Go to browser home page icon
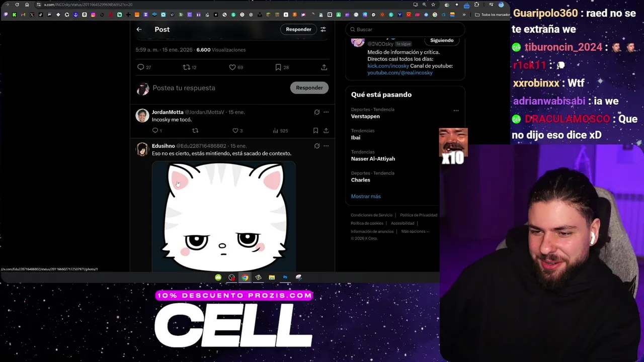644x362 pixels. pos(27,5)
